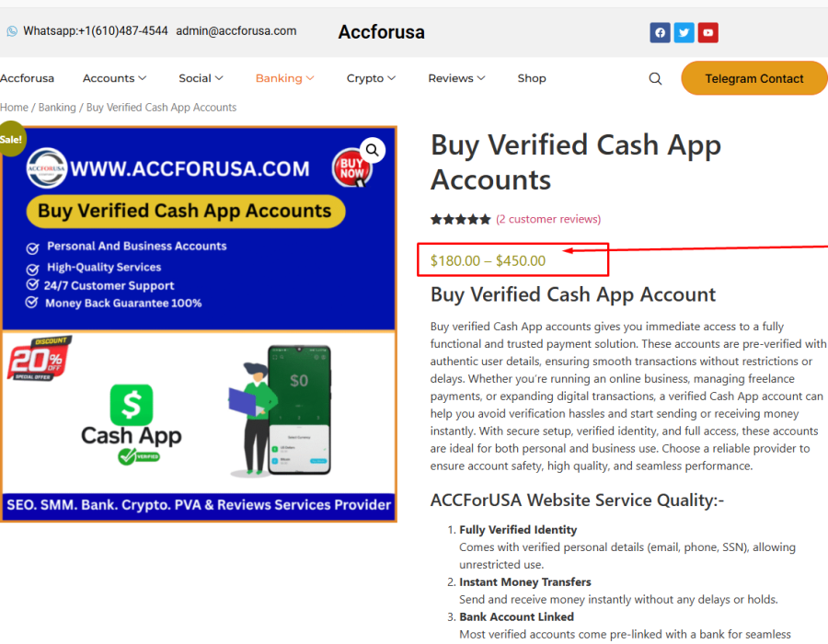
Task: Open the Shop menu item
Action: coord(531,78)
